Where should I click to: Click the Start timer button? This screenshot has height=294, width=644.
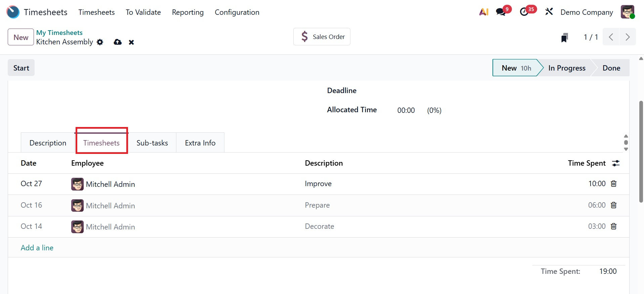coord(21,68)
